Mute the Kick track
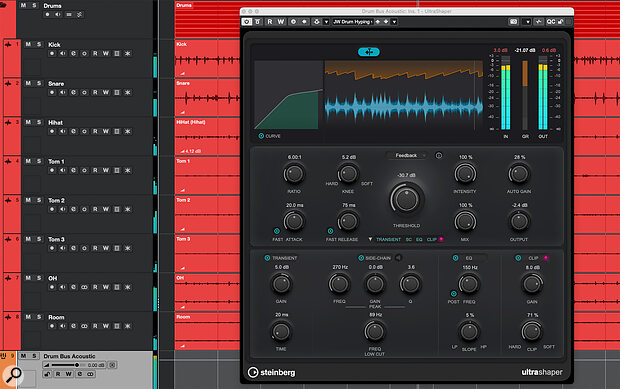620x389 pixels. click(28, 44)
